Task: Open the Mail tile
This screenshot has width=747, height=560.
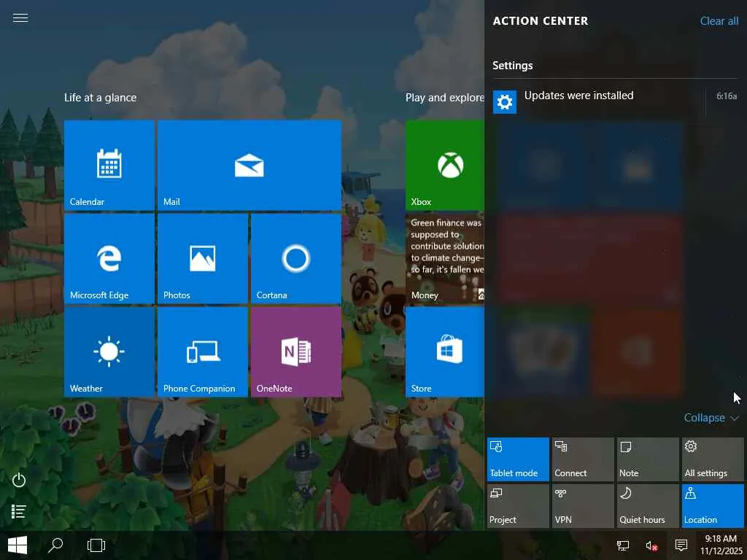Action: [x=249, y=165]
